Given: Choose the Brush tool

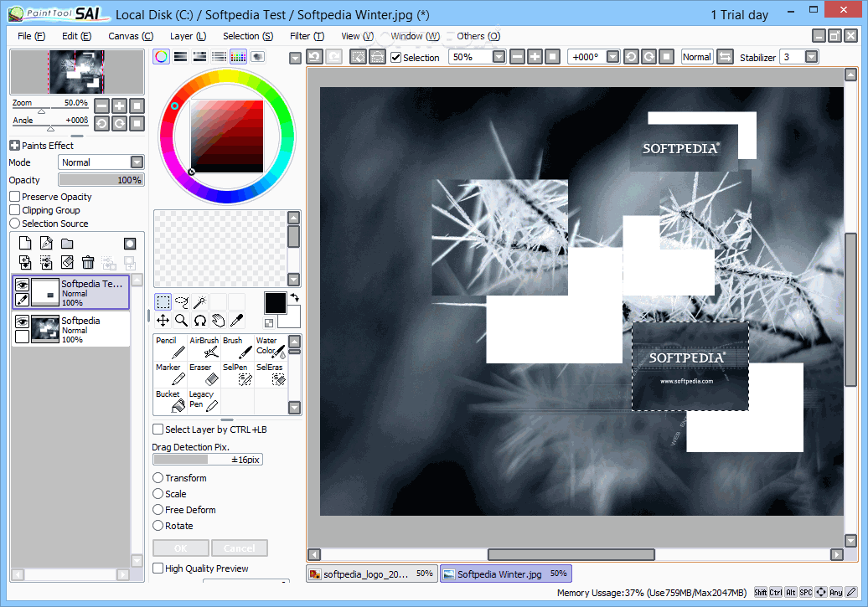Looking at the screenshot, I should tap(237, 347).
